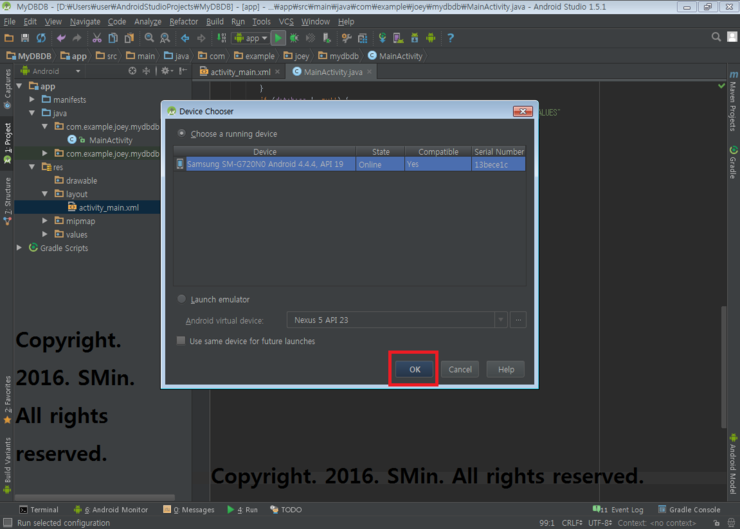This screenshot has width=740, height=529.
Task: Open the Gradle Console tool window
Action: pyautogui.click(x=689, y=510)
